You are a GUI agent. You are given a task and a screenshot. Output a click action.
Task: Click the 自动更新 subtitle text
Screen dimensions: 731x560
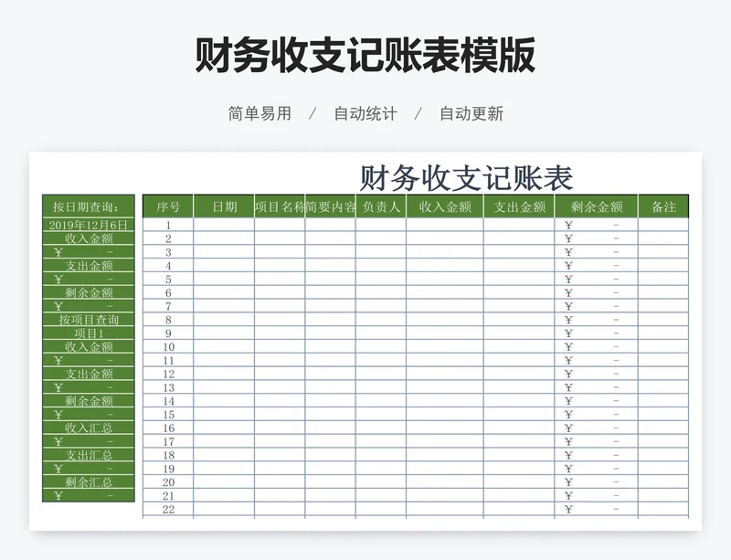[471, 113]
